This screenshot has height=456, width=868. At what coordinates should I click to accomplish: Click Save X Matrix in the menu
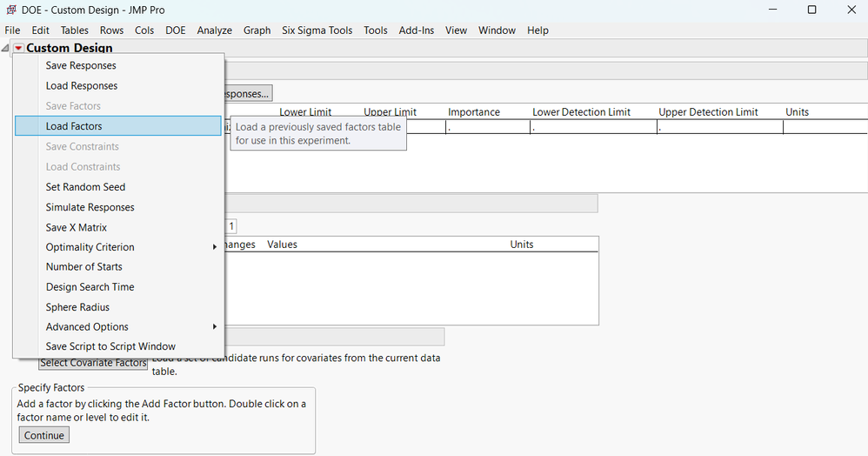pyautogui.click(x=77, y=227)
